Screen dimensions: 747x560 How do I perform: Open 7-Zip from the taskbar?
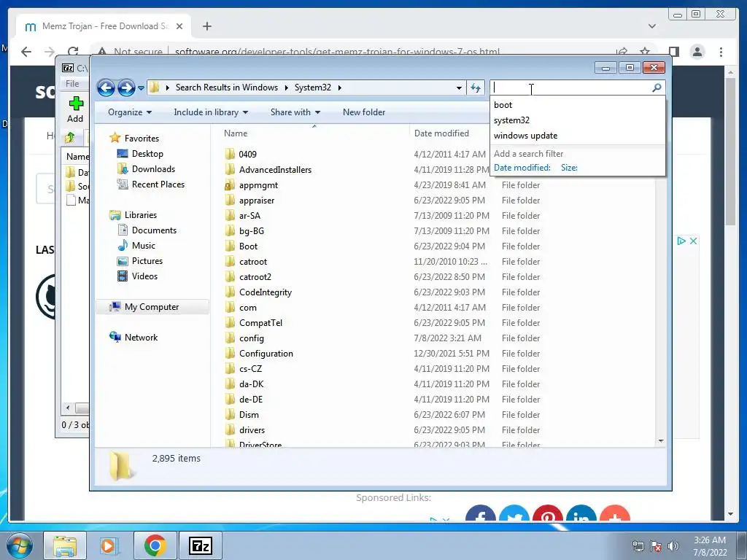coord(200,545)
